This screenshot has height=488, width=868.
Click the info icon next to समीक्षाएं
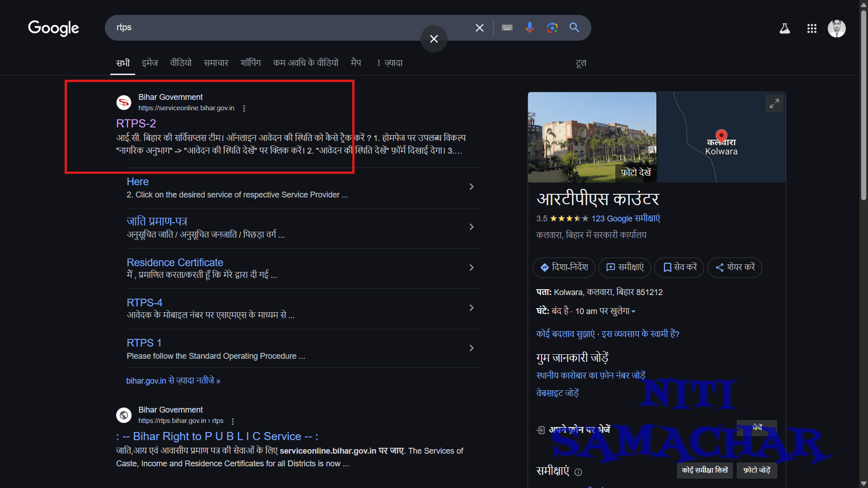pyautogui.click(x=578, y=472)
